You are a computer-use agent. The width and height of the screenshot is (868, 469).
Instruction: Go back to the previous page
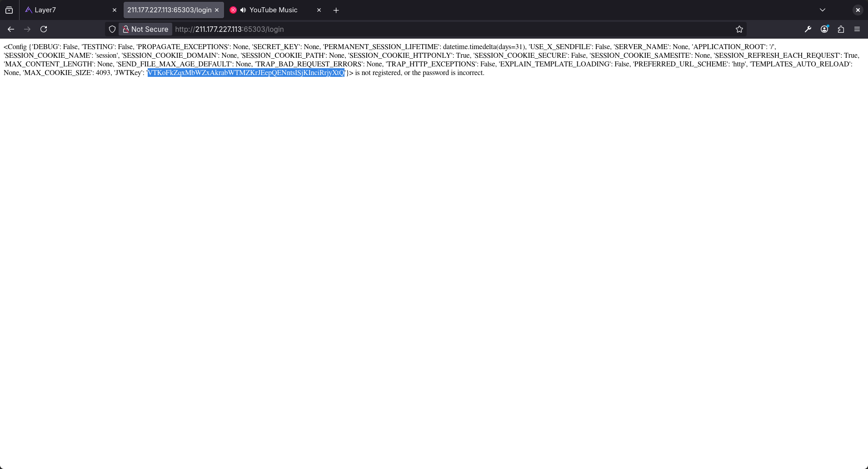(x=11, y=29)
